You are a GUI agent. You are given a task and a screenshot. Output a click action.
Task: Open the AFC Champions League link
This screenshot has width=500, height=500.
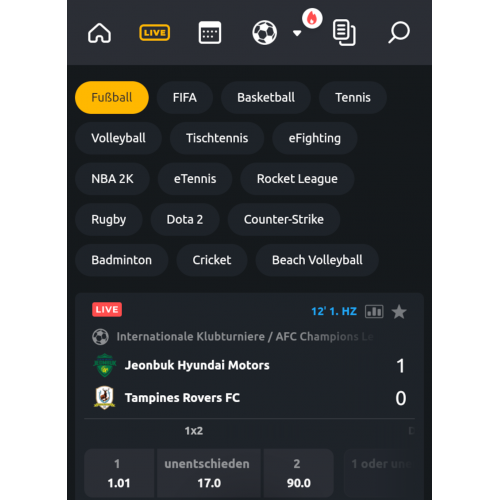pyautogui.click(x=324, y=337)
